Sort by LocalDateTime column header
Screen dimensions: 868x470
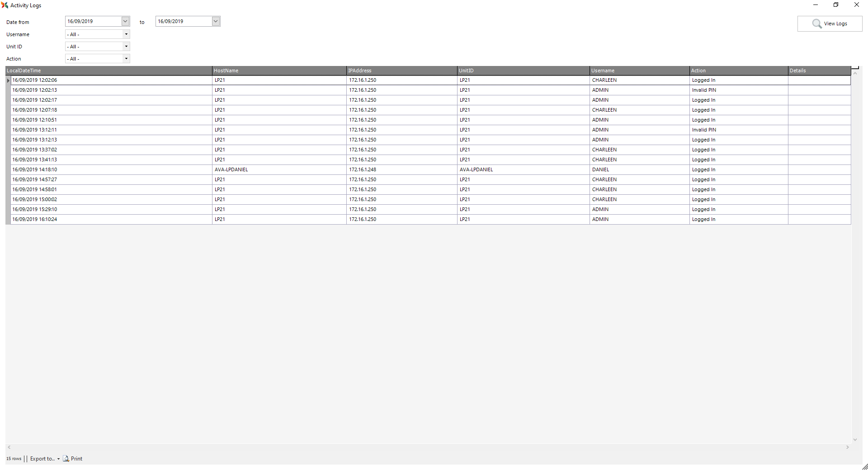108,70
